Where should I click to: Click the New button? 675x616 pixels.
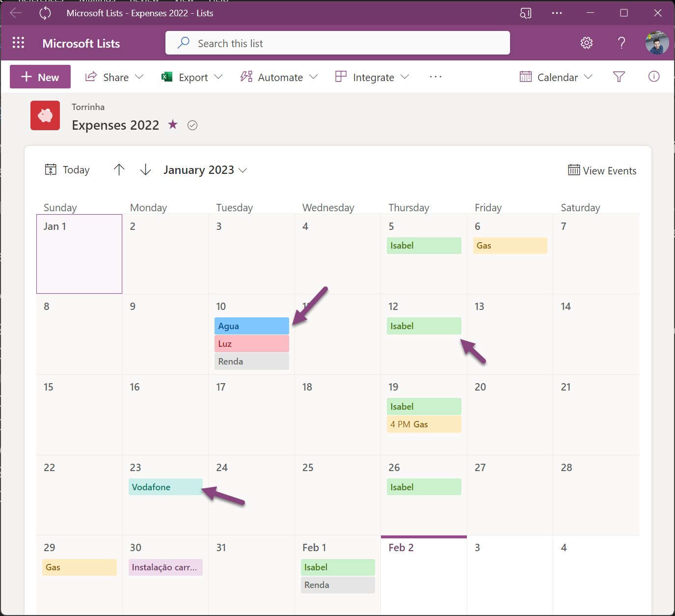[40, 77]
